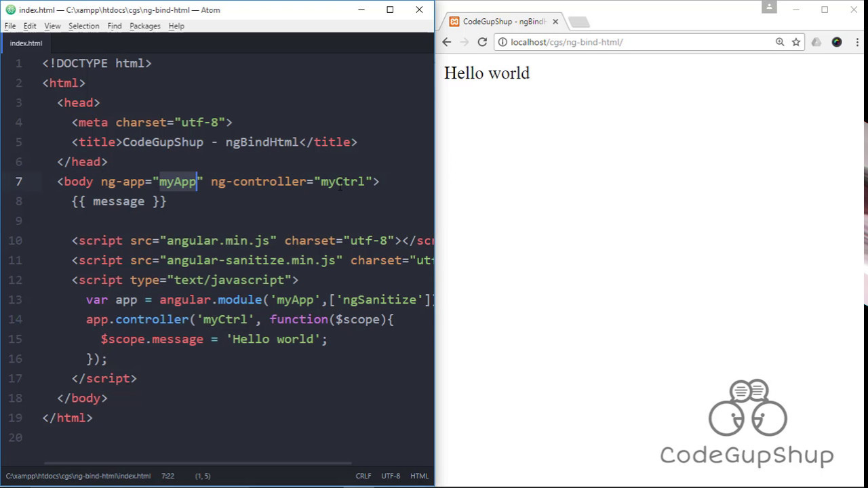Click the XAMPP favicon on the Chrome tab
The image size is (868, 488).
coord(454,22)
